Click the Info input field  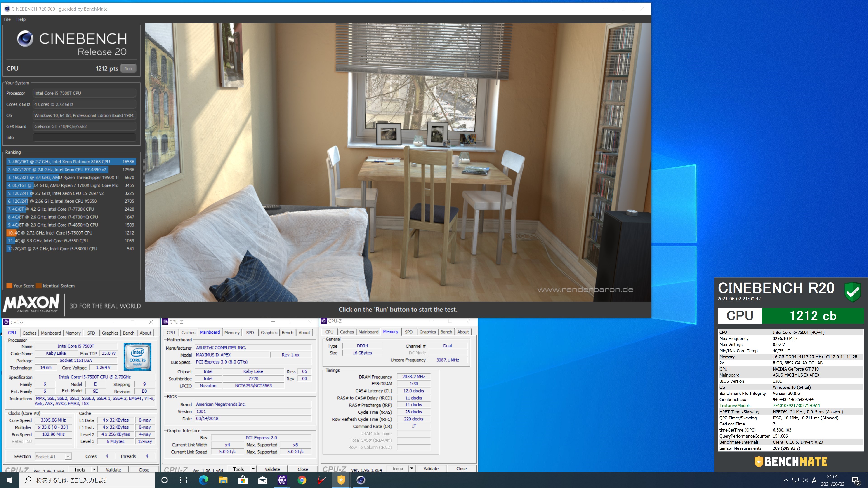point(84,137)
